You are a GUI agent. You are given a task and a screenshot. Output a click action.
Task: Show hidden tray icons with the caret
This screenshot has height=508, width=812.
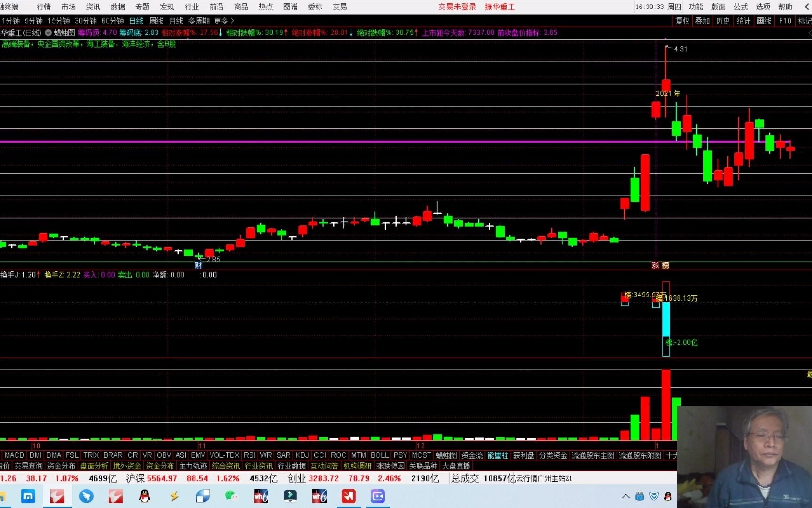click(x=625, y=496)
